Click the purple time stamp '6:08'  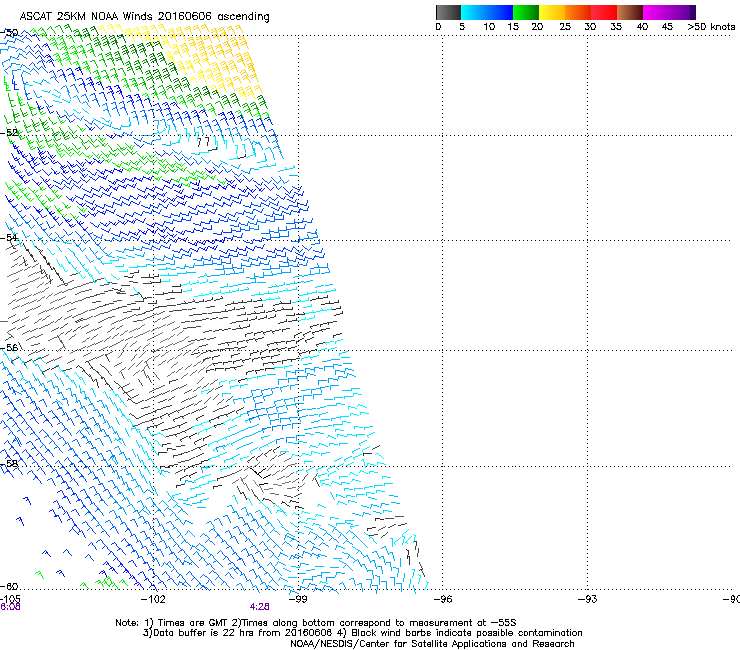tap(10, 607)
